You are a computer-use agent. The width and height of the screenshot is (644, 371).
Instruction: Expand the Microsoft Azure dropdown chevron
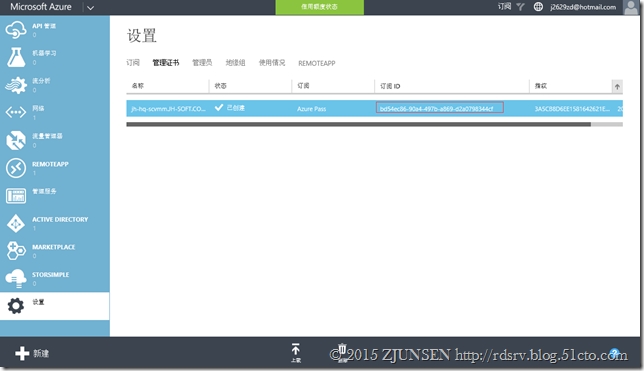click(90, 7)
